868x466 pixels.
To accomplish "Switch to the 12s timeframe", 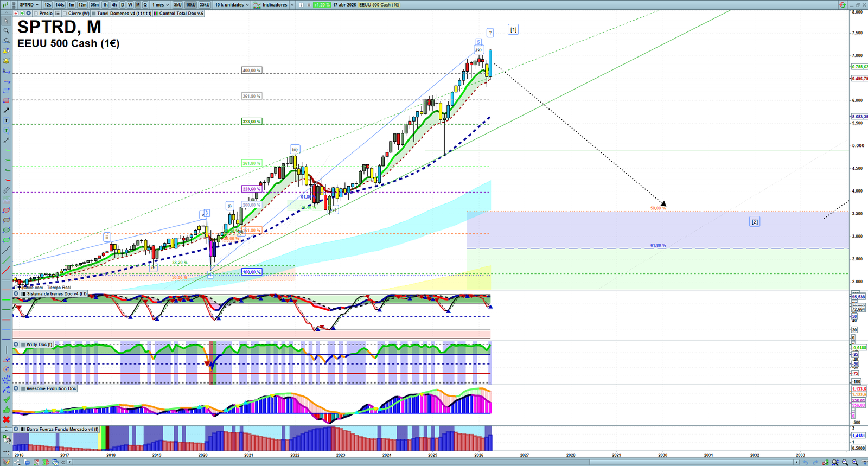I will (x=48, y=5).
